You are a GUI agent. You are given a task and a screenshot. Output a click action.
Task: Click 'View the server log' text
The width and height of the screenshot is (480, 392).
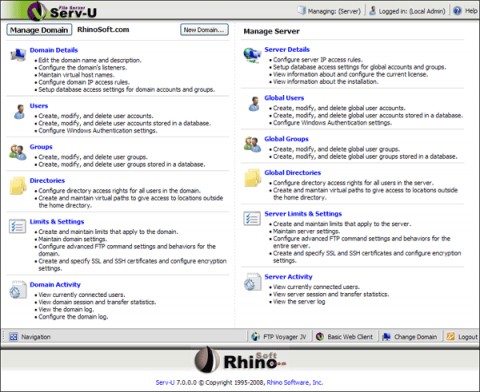299,301
